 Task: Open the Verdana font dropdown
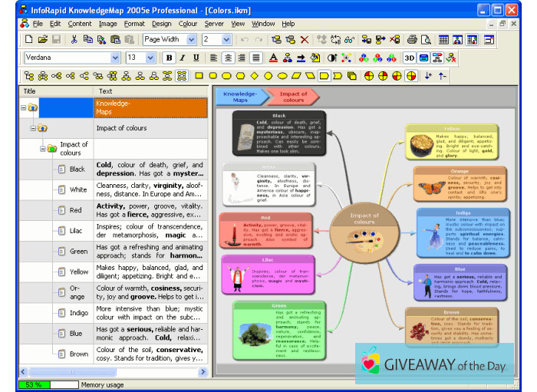(x=115, y=58)
